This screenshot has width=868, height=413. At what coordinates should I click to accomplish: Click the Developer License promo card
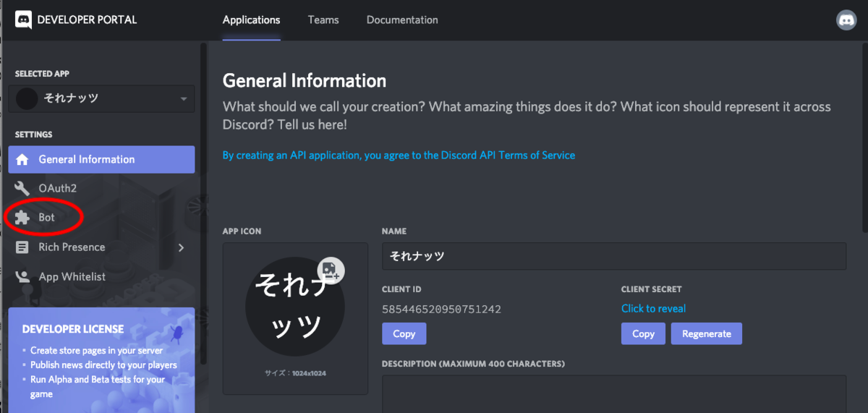coord(101,360)
